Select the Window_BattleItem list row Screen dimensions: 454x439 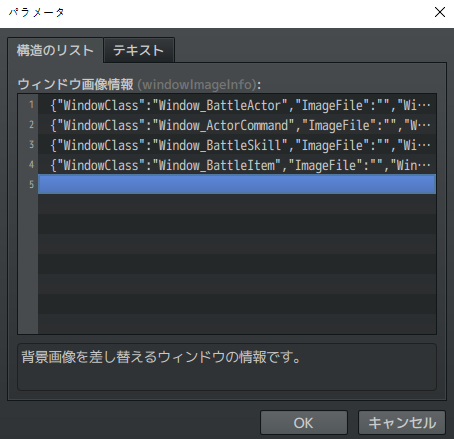pos(237,165)
